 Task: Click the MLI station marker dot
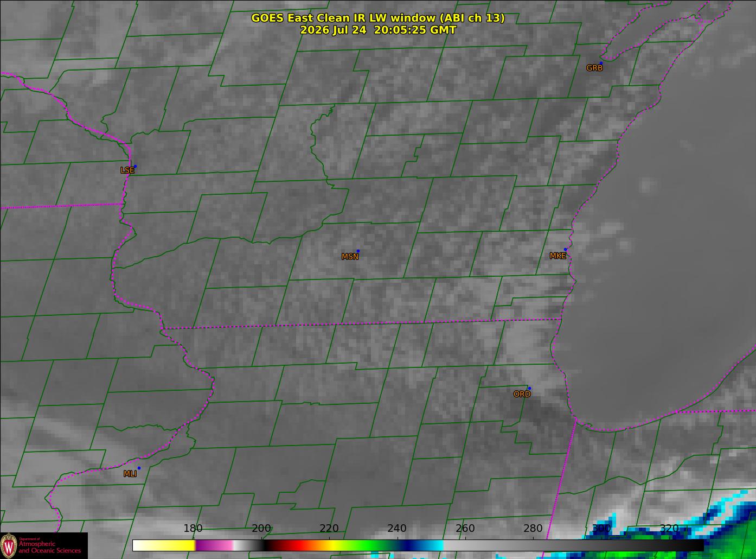click(139, 468)
